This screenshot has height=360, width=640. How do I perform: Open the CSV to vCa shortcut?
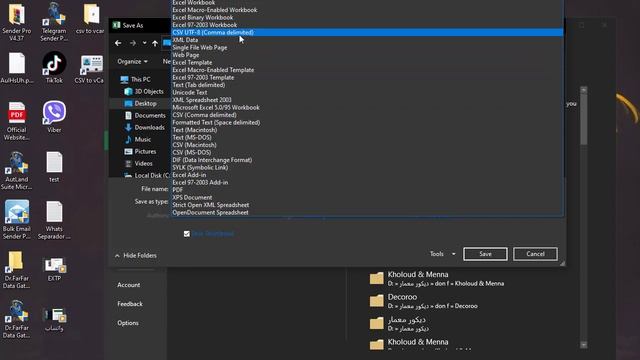tap(90, 68)
